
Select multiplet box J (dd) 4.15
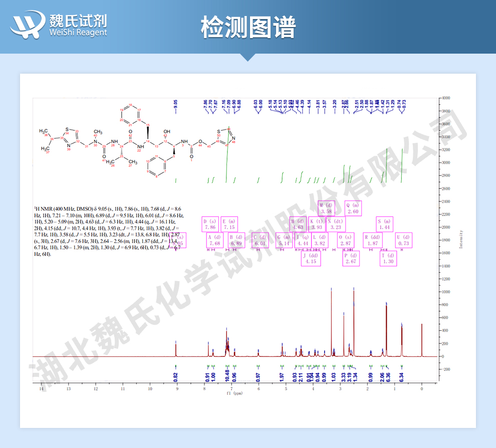310,258
